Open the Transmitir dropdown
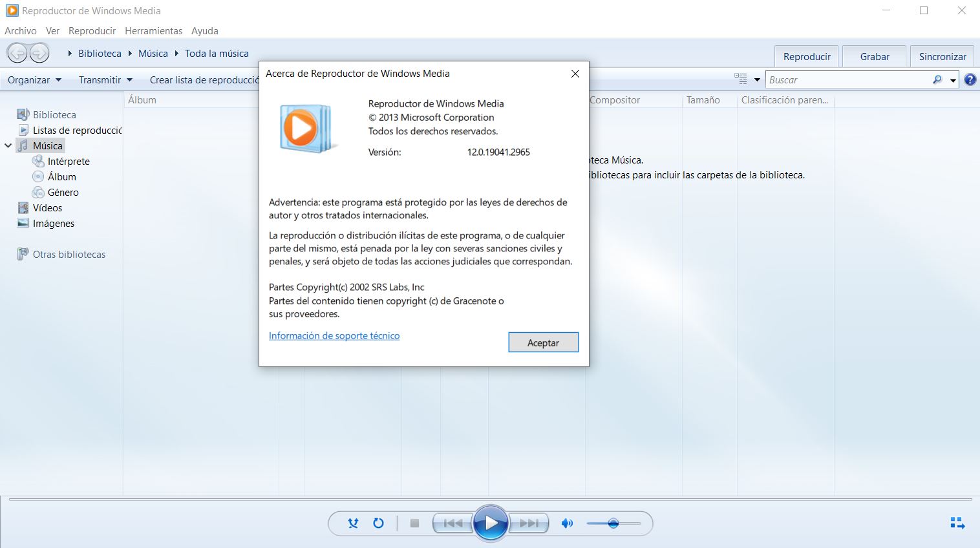The image size is (980, 548). (105, 80)
